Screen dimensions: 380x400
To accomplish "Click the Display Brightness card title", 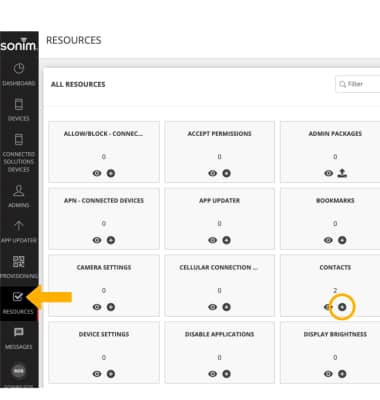I will (x=335, y=334).
